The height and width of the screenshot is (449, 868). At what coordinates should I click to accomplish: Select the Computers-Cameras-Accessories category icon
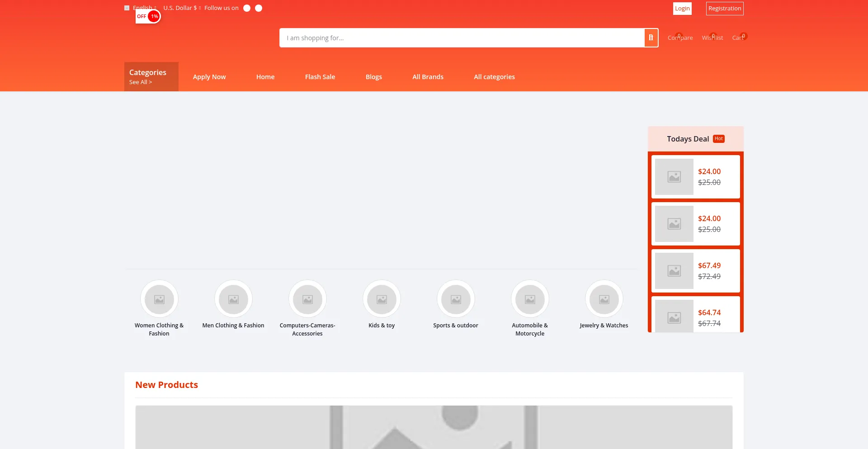307,299
